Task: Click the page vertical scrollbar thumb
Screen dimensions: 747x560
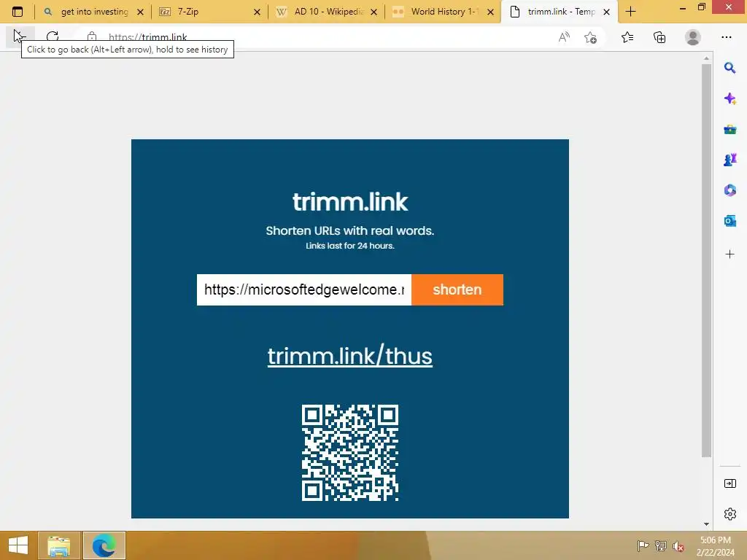Action: [x=706, y=260]
